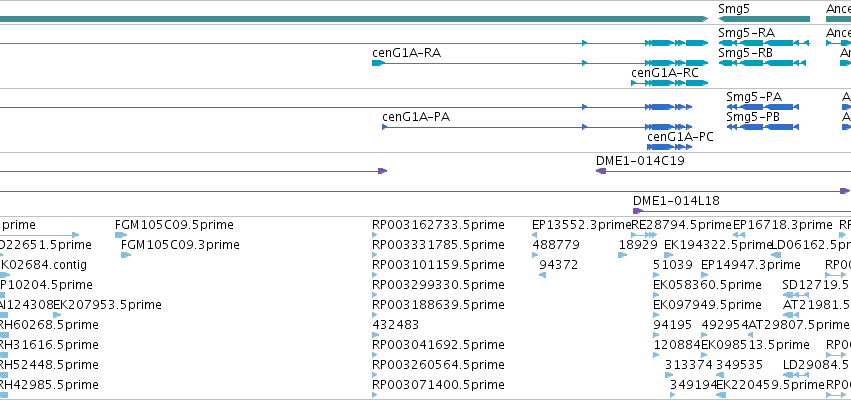Click the FGM105C09.3prime EST glyph

coord(126,255)
